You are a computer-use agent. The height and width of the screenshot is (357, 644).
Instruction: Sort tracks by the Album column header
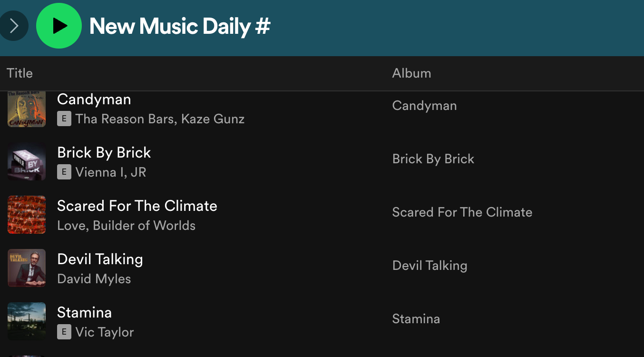(x=411, y=73)
